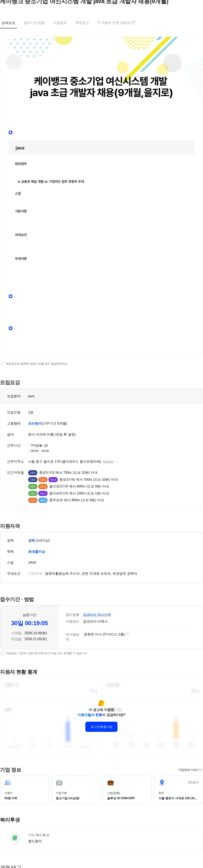The width and height of the screenshot is (203, 868).
Task: Click the 문의 link about incorrect info
Action: pos(53,364)
